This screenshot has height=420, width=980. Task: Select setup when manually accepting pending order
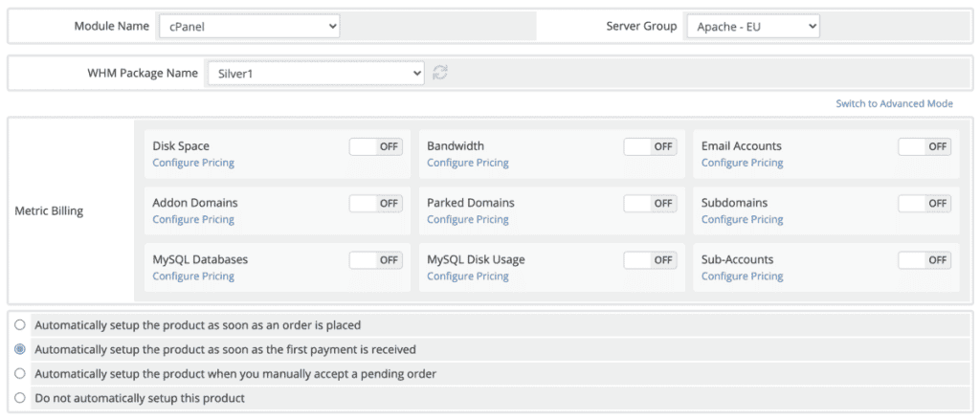[x=20, y=373]
